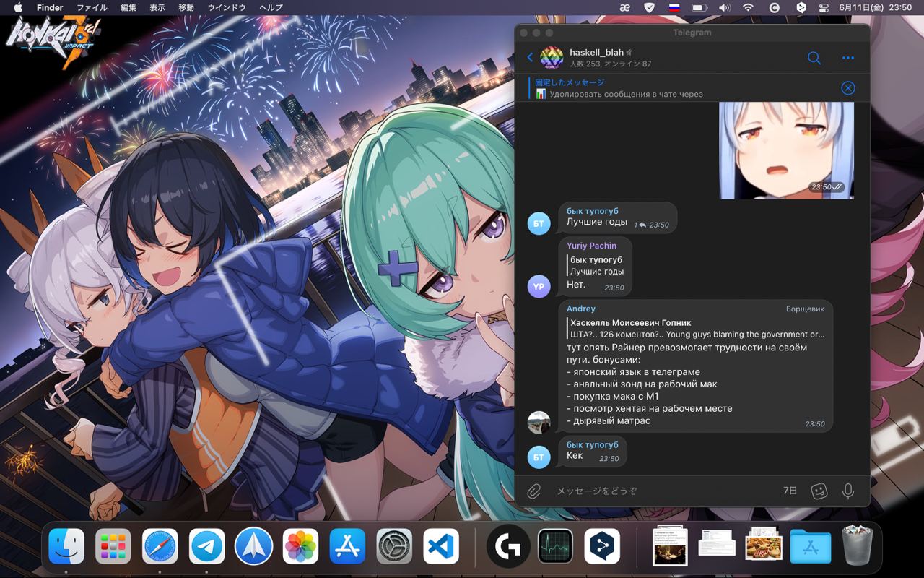This screenshot has height=578, width=924.
Task: Open Activity Monitor from the Dock
Action: point(555,546)
